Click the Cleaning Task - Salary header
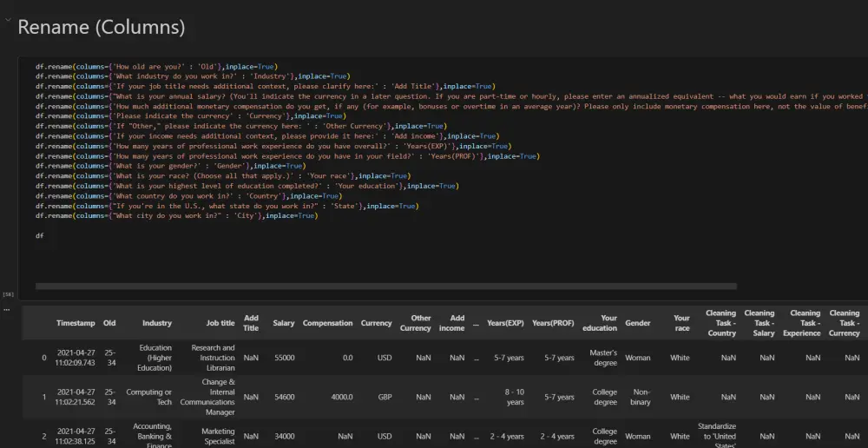This screenshot has width=868, height=448. point(759,323)
